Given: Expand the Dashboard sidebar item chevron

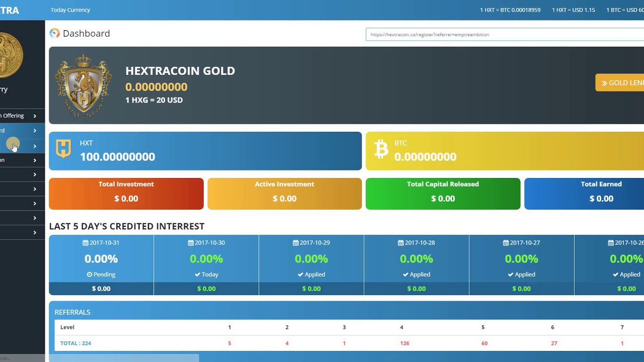Looking at the screenshot, I should 35,131.
